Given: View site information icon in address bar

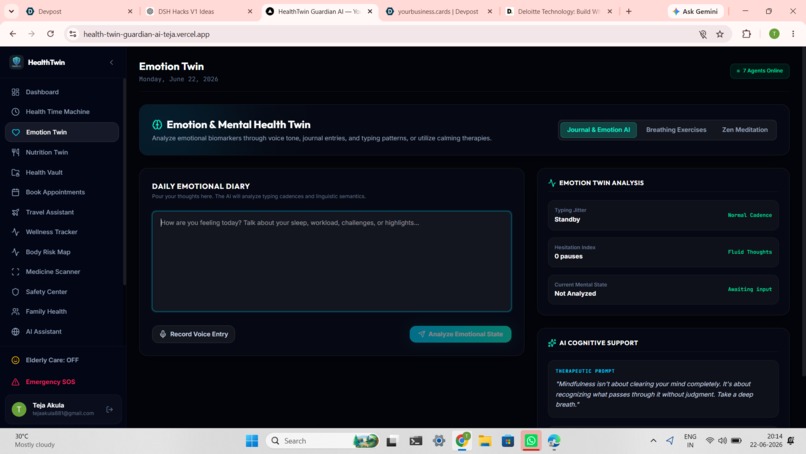Looking at the screenshot, I should [x=73, y=34].
